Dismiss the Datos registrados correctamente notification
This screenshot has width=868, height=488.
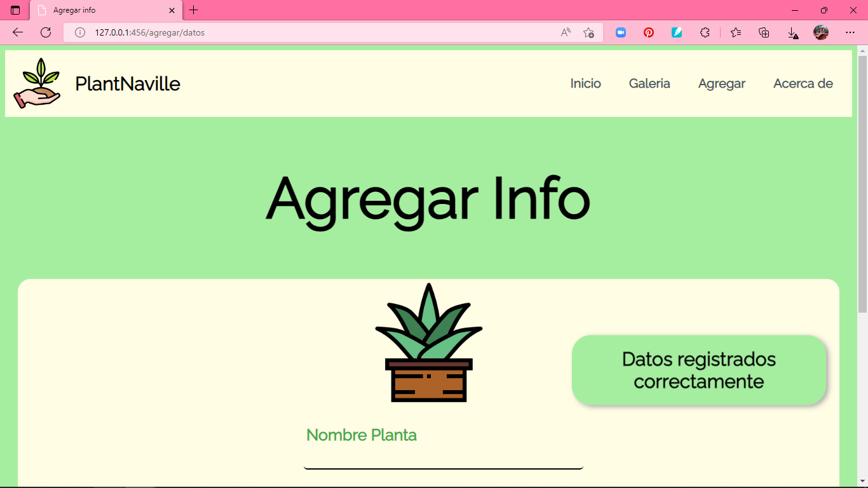(x=698, y=370)
